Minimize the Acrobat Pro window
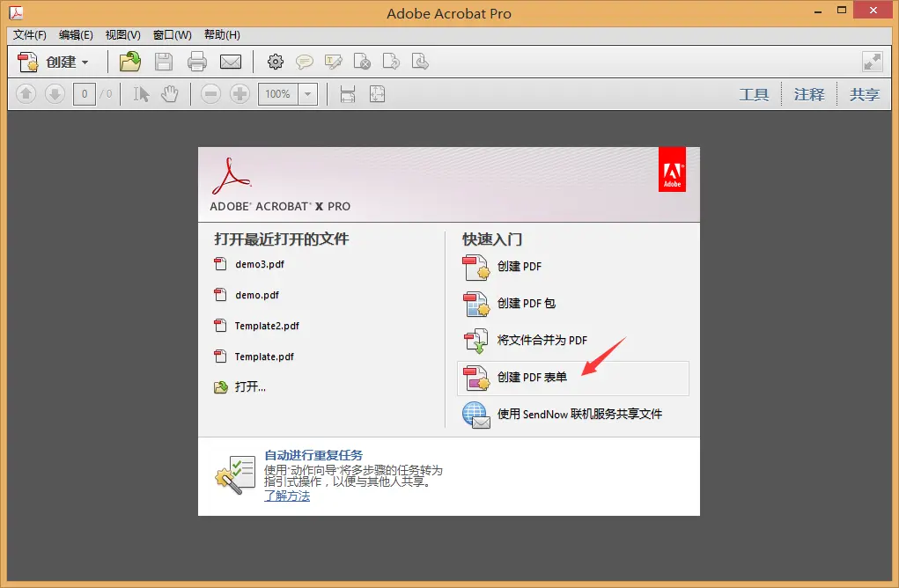 click(818, 11)
